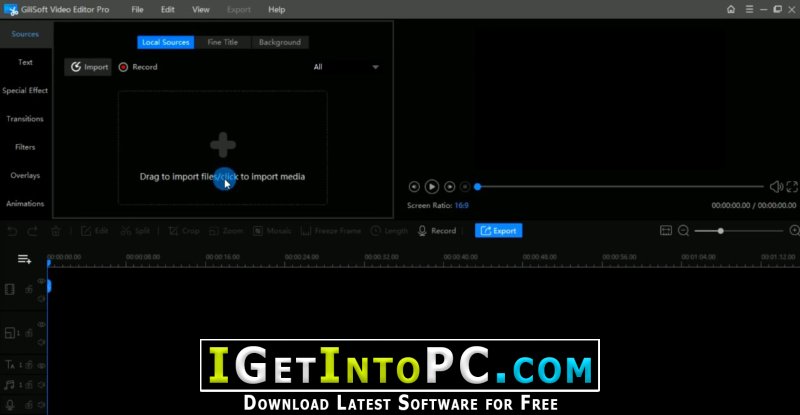Viewport: 800px width, 415px height.
Task: Click the text track icon
Action: pyautogui.click(x=10, y=364)
